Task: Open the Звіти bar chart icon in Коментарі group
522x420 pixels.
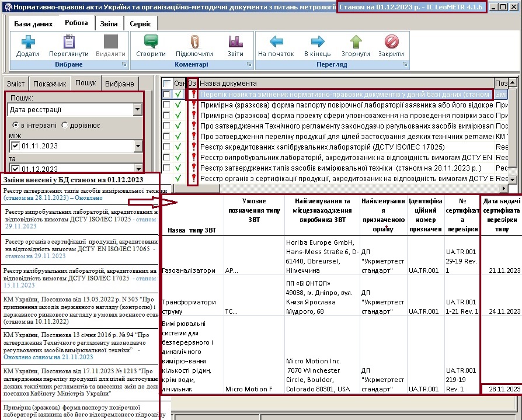Action: coord(235,41)
